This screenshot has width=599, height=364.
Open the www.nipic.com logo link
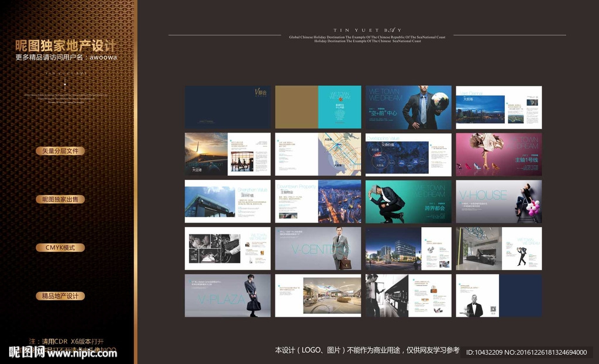coord(63,352)
